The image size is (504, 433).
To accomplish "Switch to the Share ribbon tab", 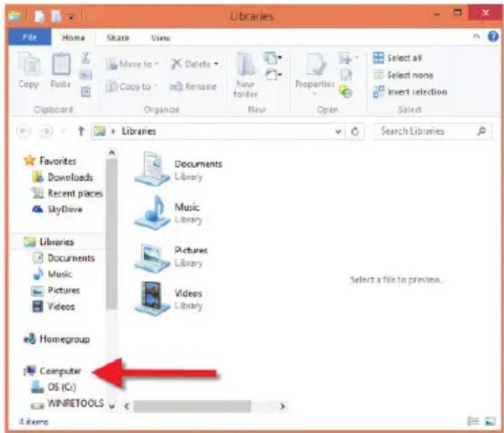I will point(118,38).
